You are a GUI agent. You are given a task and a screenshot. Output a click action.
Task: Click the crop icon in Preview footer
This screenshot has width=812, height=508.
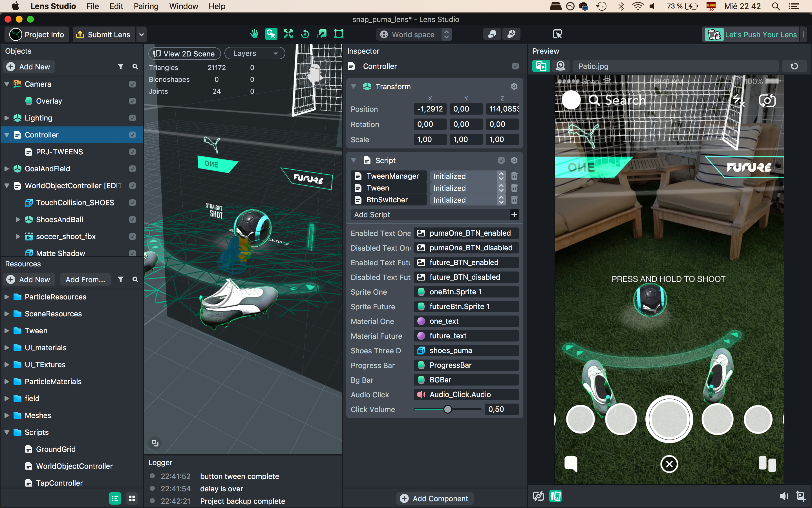tap(801, 496)
